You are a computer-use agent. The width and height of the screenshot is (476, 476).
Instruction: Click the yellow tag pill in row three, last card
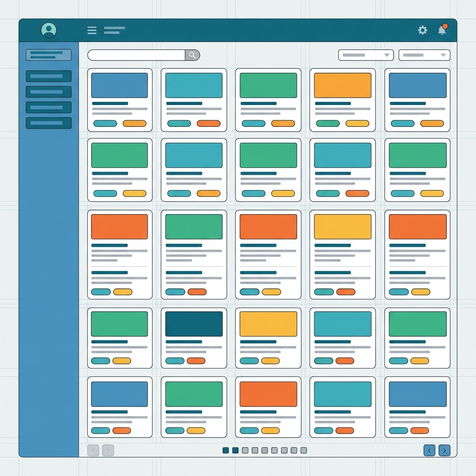pos(421,292)
